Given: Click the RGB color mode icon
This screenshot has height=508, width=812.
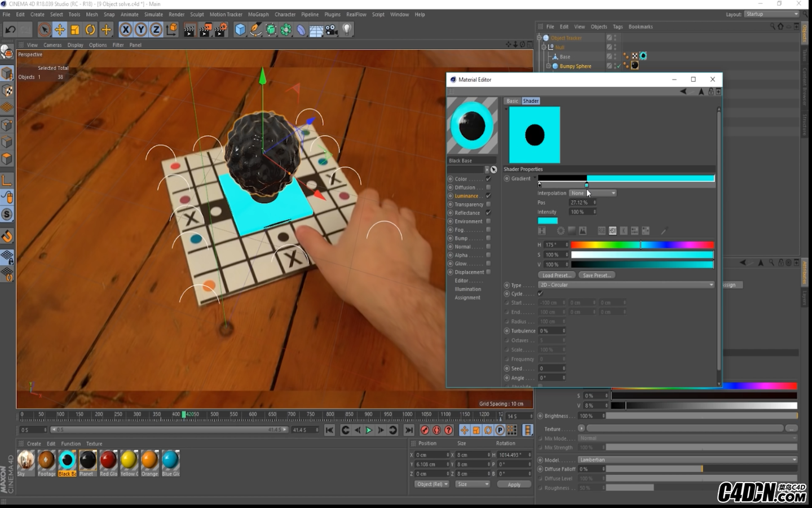Looking at the screenshot, I should (602, 231).
